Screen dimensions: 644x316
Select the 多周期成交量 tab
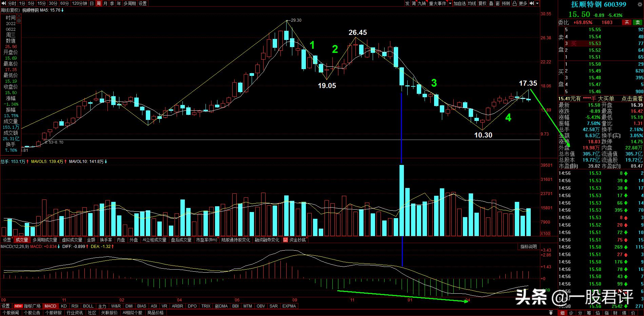coord(45,240)
